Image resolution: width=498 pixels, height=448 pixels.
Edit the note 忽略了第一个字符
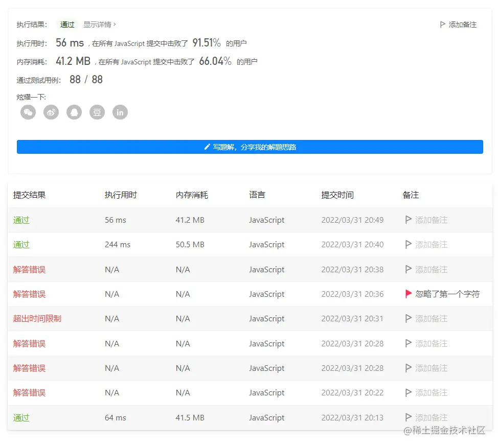[447, 294]
